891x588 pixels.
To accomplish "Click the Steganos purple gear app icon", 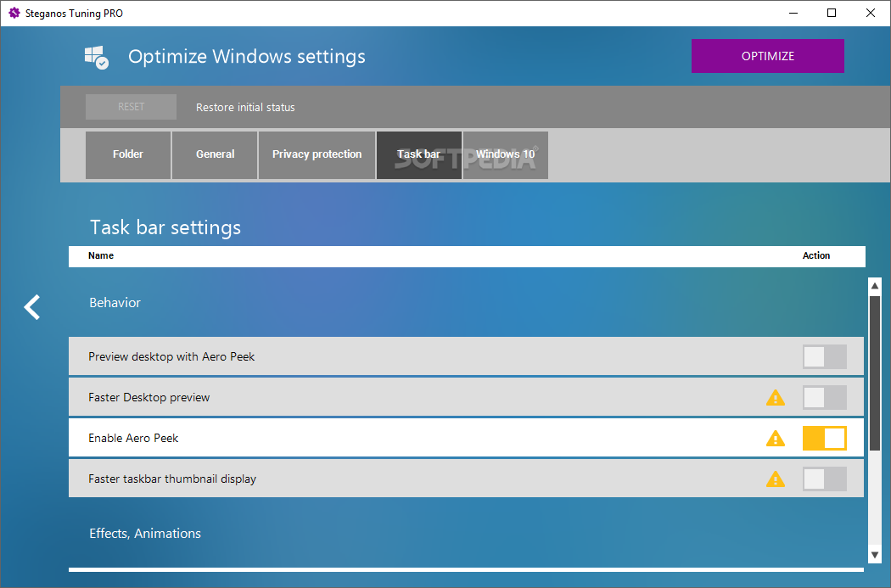I will click(14, 13).
